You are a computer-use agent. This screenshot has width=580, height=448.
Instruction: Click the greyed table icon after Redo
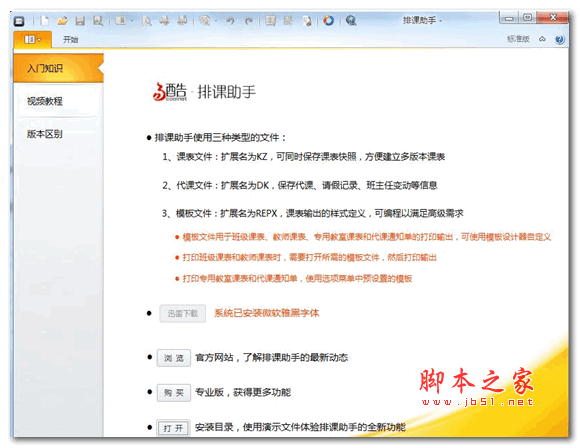click(270, 21)
